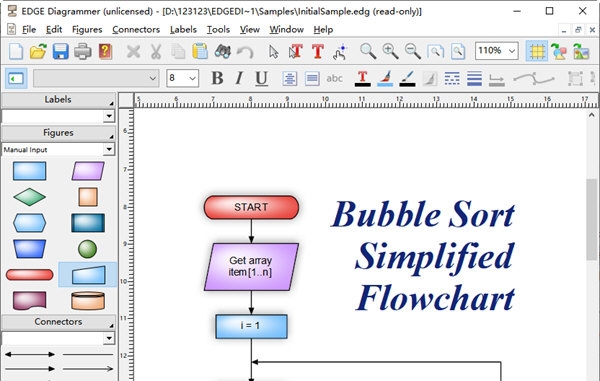600x381 pixels.
Task: Click the insert shapes icon
Action: pyautogui.click(x=559, y=51)
